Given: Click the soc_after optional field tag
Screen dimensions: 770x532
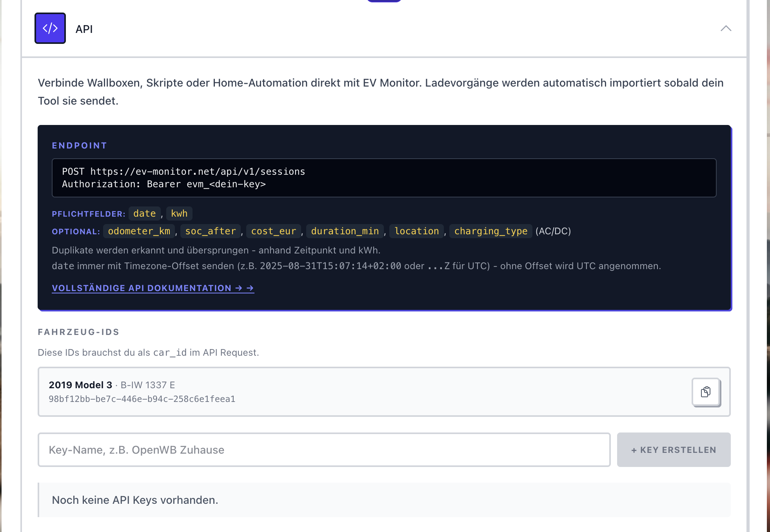Looking at the screenshot, I should click(211, 231).
